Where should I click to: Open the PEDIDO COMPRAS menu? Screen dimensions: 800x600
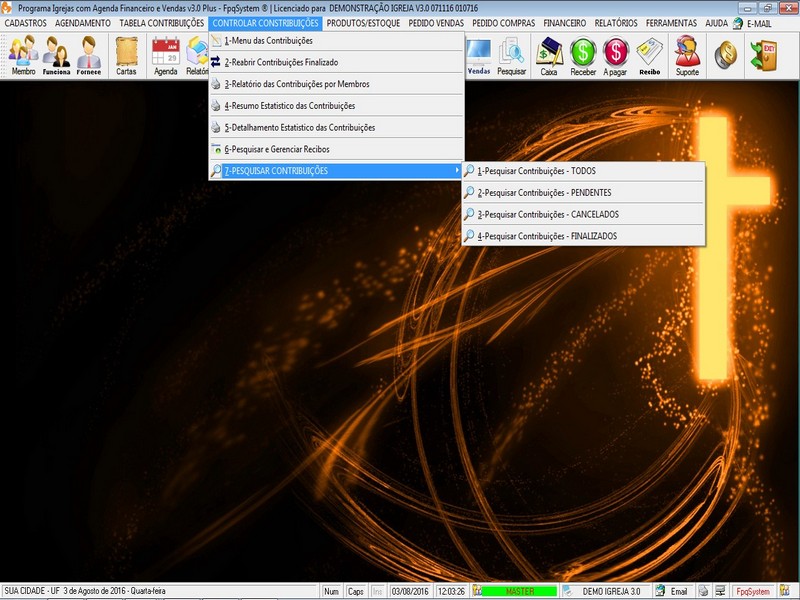[x=504, y=23]
